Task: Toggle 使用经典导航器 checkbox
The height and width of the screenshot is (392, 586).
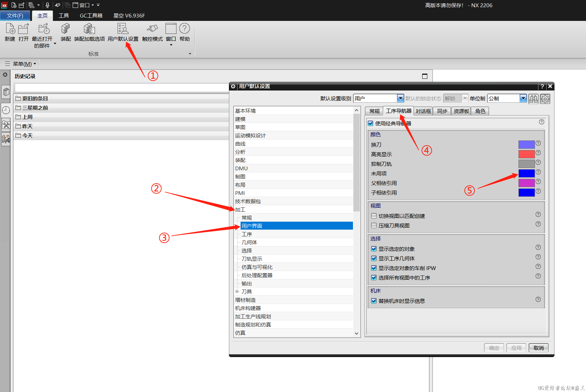Action: 370,123
